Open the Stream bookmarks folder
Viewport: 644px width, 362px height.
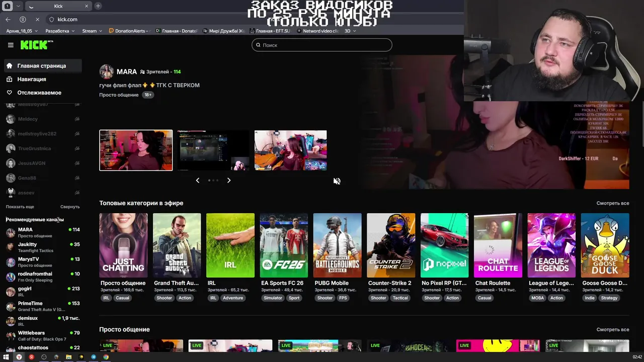92,31
